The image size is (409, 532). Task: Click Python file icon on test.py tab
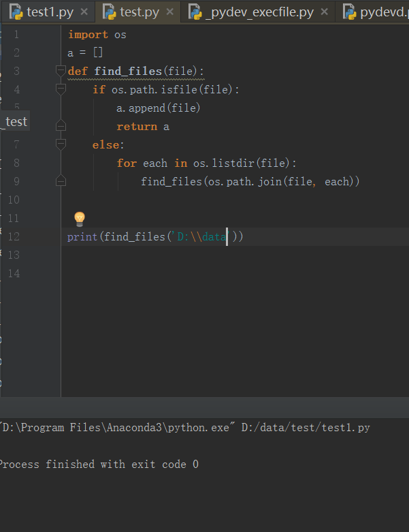tap(109, 12)
